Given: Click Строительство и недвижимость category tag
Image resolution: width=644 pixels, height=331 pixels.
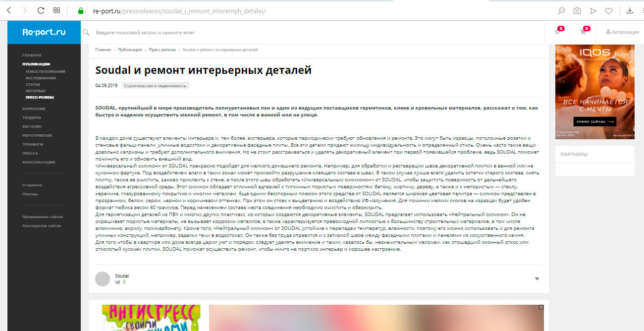Looking at the screenshot, I should (x=155, y=86).
